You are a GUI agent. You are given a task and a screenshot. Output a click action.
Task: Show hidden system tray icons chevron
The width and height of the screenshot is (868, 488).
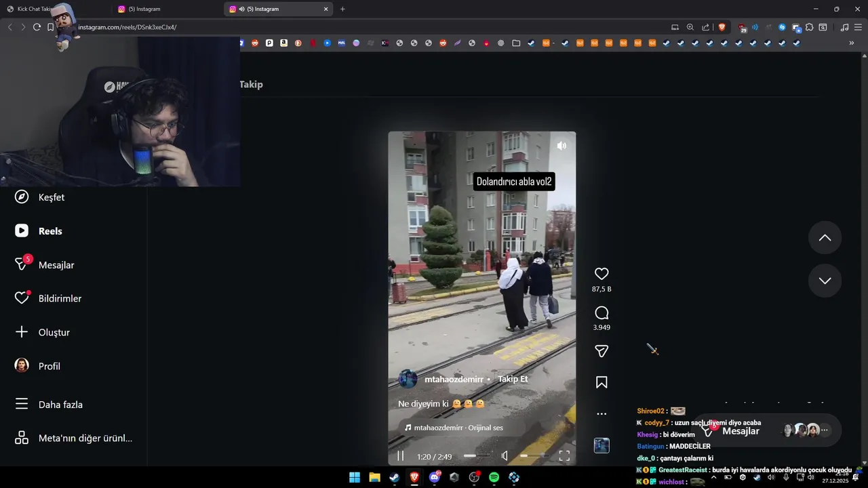pos(713,477)
